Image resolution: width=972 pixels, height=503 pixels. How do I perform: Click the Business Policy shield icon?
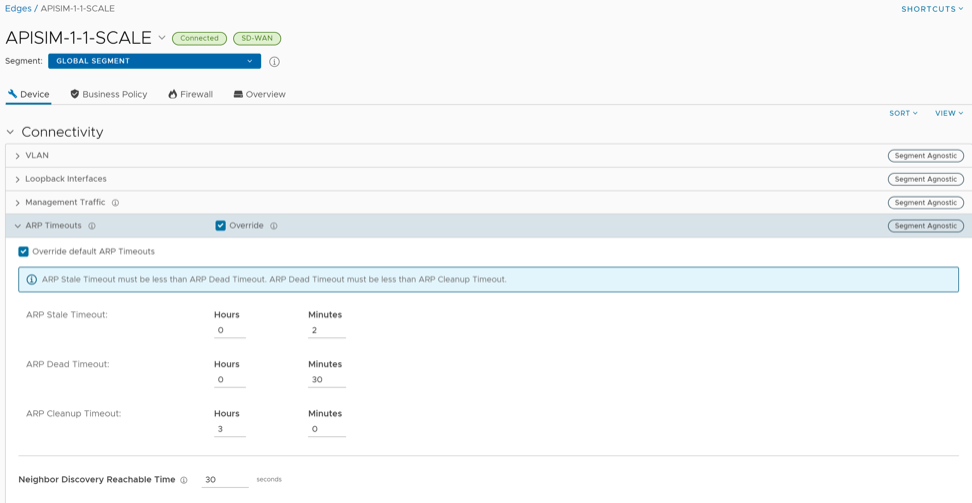point(75,95)
